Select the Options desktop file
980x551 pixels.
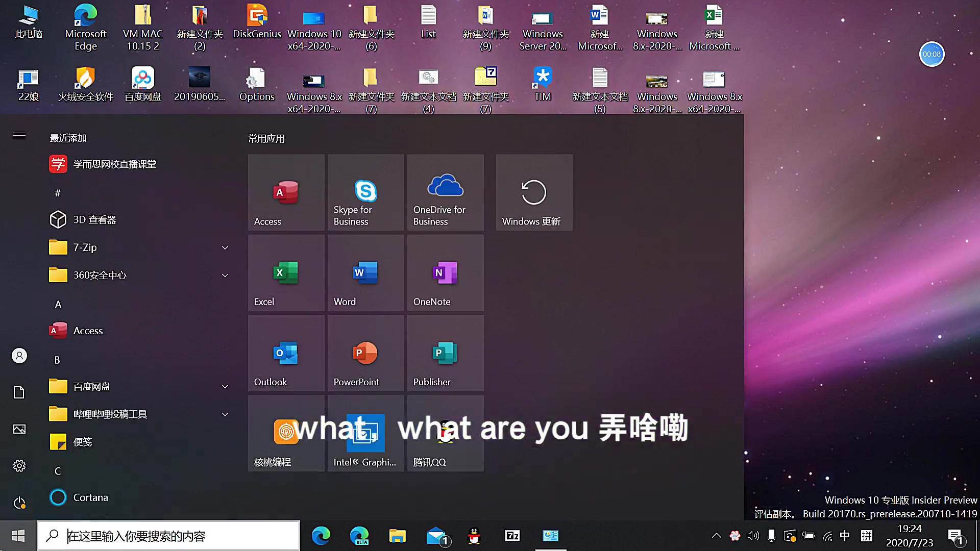(x=257, y=85)
